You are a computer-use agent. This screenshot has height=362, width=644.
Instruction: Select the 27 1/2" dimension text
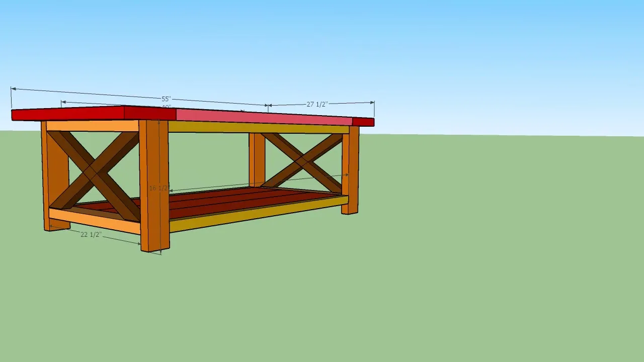317,104
